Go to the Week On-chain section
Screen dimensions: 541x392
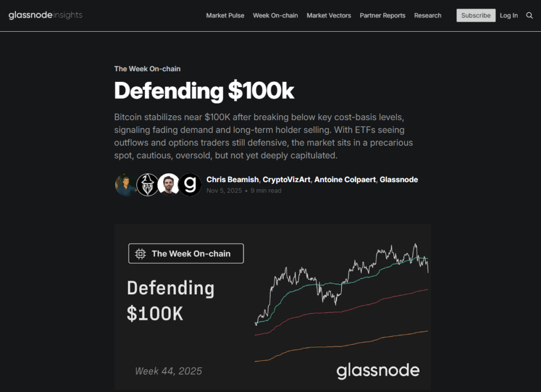coord(275,15)
